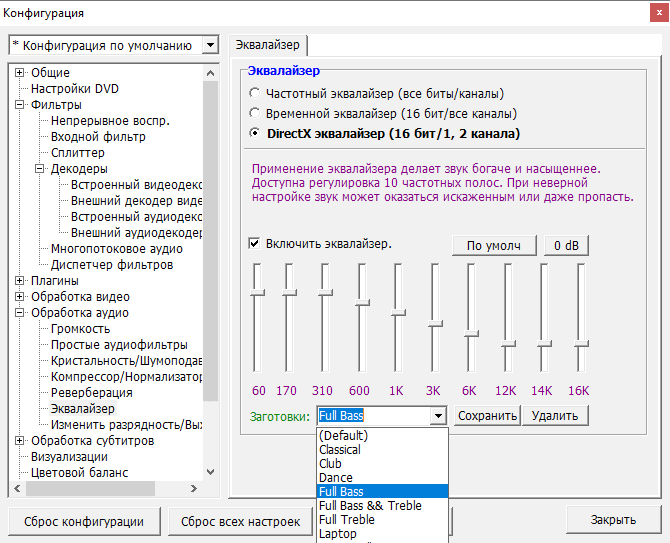Switch to the Эквалайзер tab
Screen dimensions: 670x543
268,45
